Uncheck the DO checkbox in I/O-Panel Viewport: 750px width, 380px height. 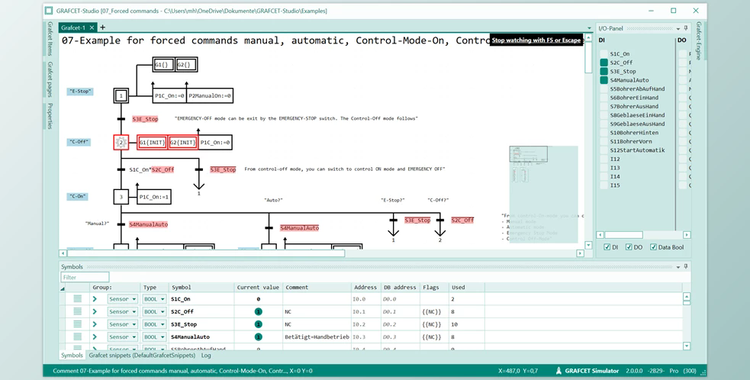click(629, 247)
